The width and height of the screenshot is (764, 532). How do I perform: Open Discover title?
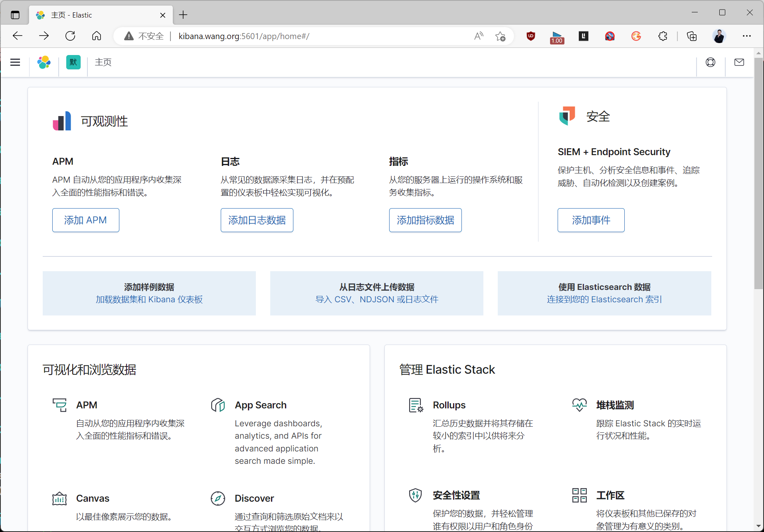tap(254, 499)
